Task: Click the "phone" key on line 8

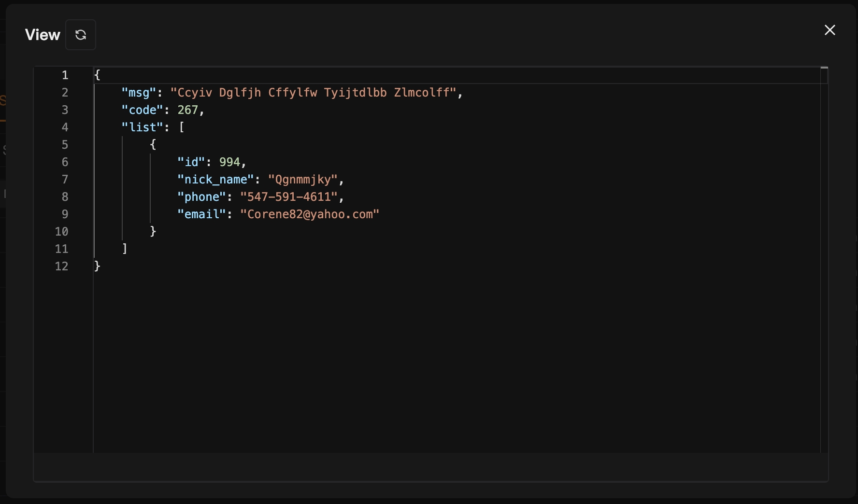Action: (201, 197)
